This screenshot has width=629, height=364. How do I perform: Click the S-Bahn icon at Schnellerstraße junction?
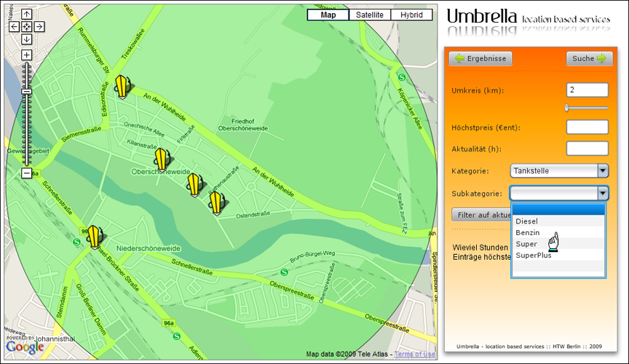pos(76,242)
